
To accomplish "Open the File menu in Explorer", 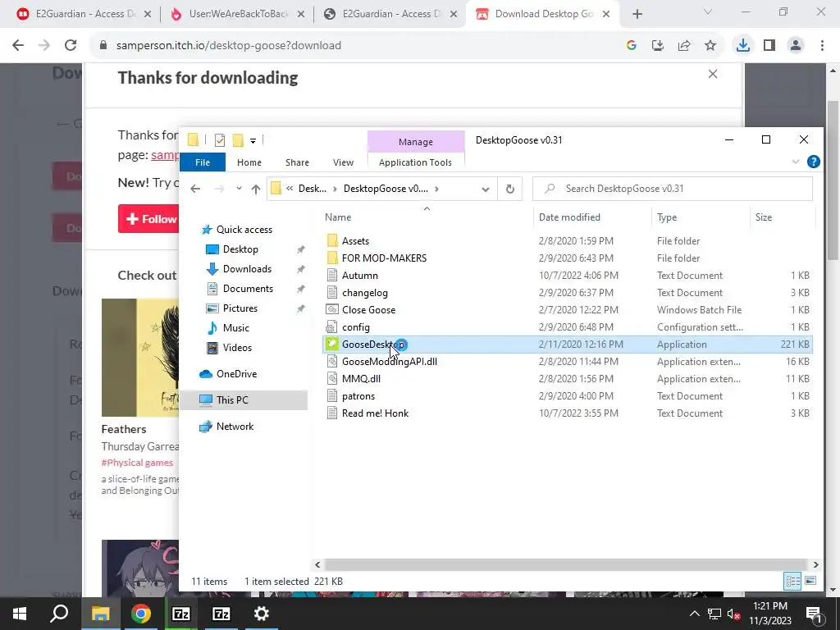I will click(203, 162).
